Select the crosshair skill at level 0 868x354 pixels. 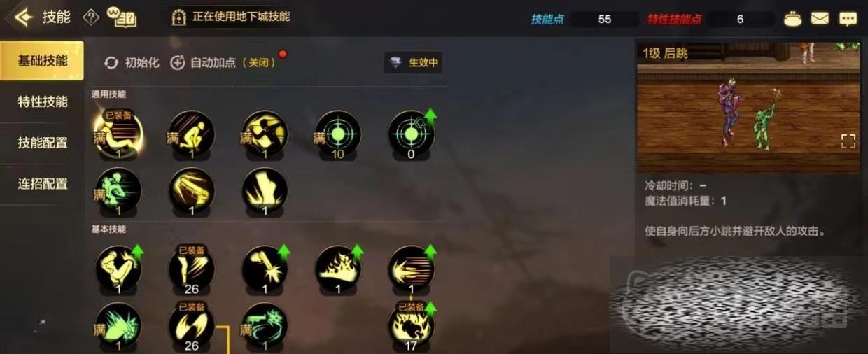[412, 134]
